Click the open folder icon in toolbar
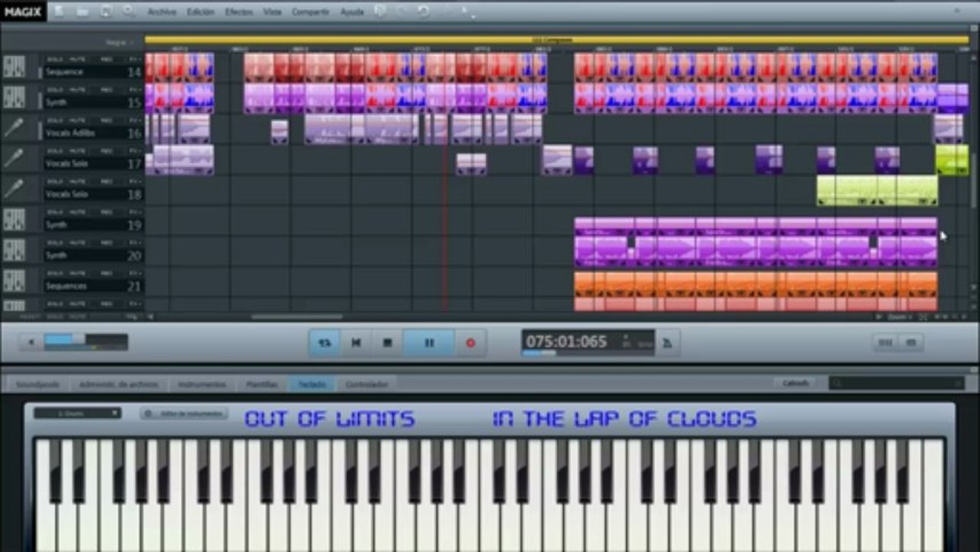 click(x=83, y=11)
